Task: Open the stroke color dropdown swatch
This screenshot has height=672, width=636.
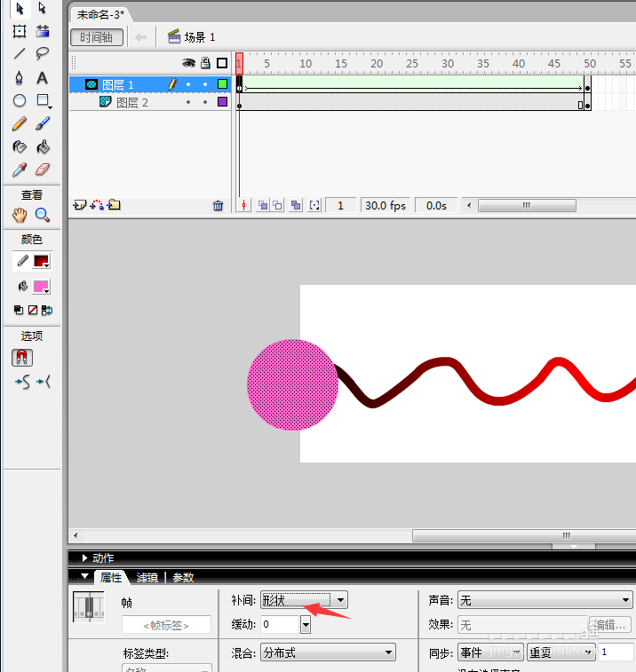Action: [42, 261]
